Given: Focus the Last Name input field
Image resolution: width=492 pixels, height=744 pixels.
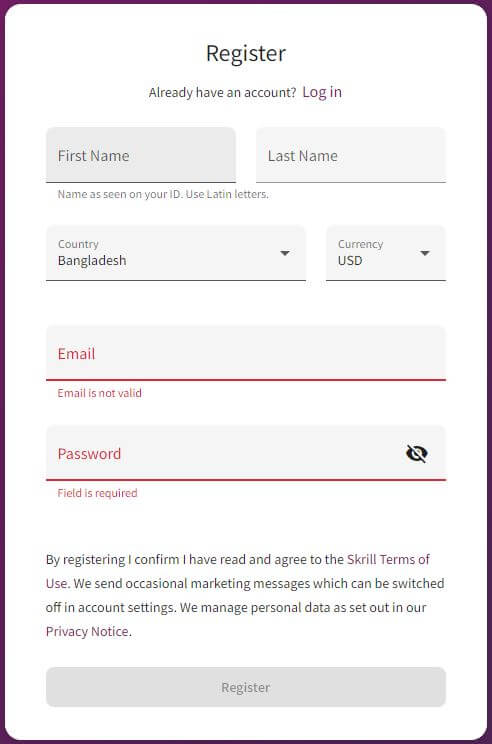Looking at the screenshot, I should coord(351,155).
